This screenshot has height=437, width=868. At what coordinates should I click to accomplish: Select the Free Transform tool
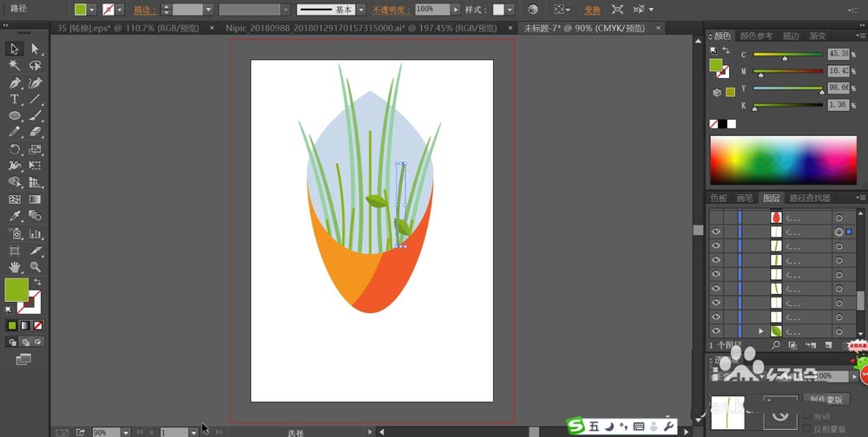(35, 166)
